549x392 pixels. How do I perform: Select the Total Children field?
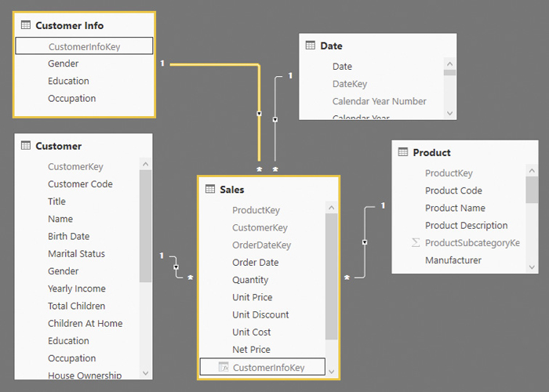coord(78,306)
